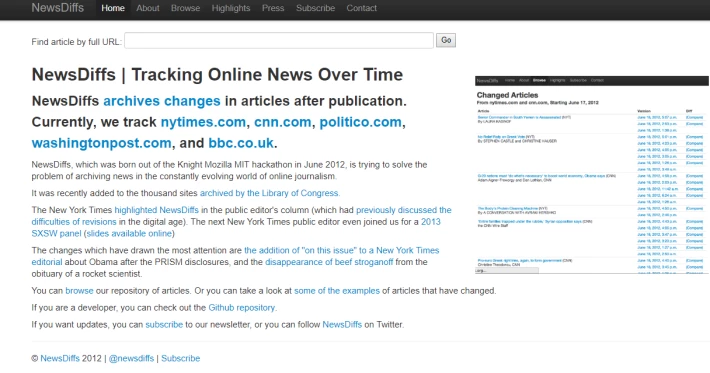Open the washingtonpost.com link
Image resolution: width=710 pixels, height=373 pixels.
coord(101,143)
